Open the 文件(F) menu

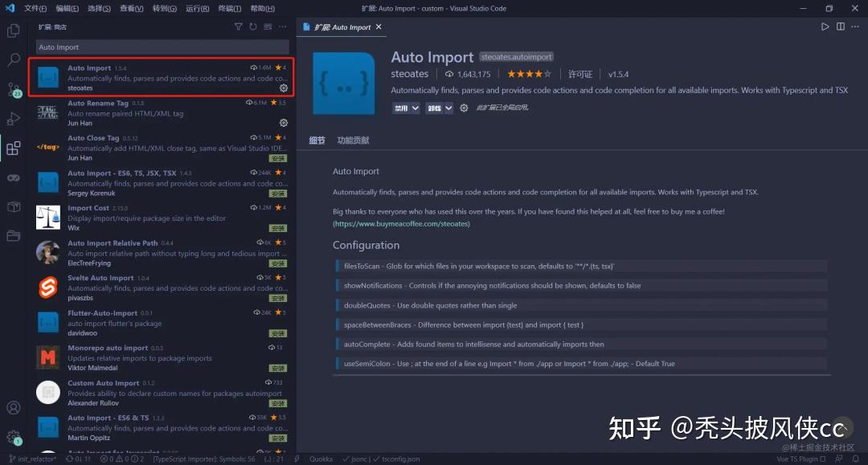[x=35, y=8]
